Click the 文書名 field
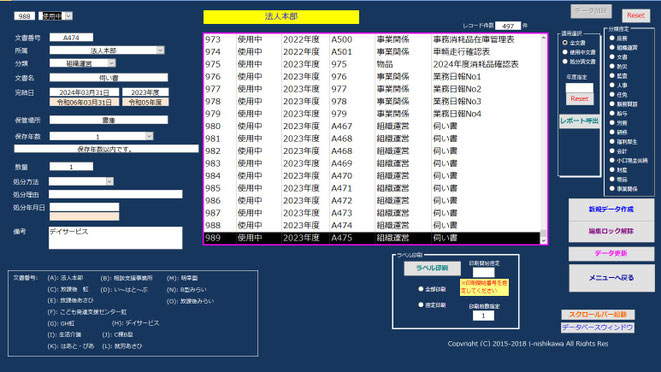Screen dimensions: 661x372 [109, 78]
